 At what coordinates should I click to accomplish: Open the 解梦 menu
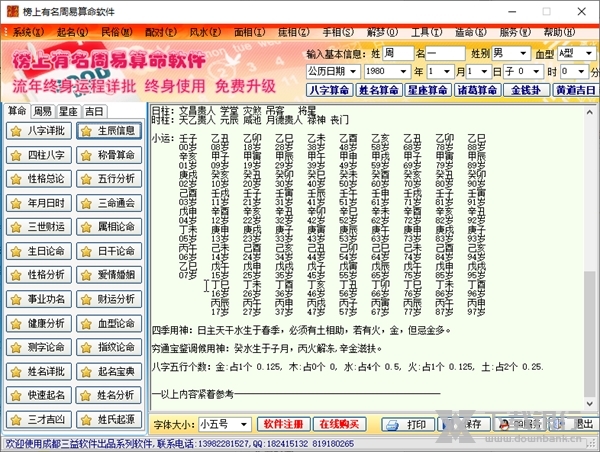coord(382,32)
